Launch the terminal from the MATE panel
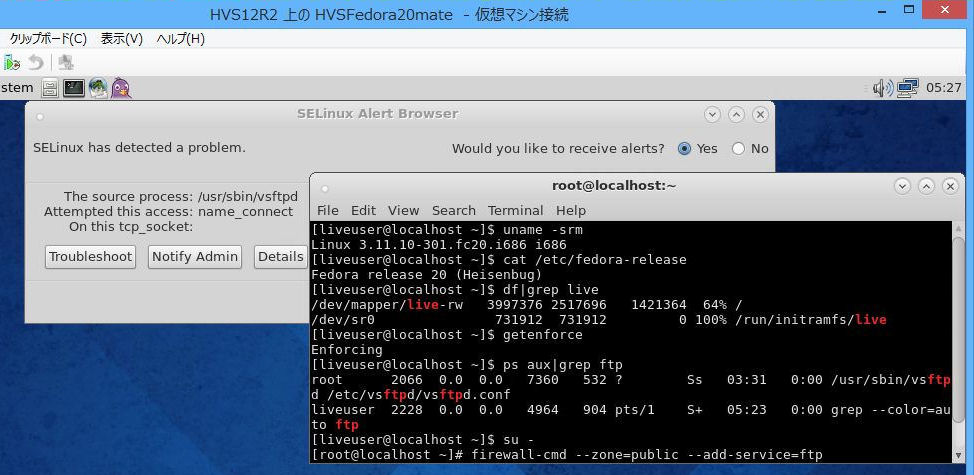Viewport: 974px width, 475px height. pos(74,88)
